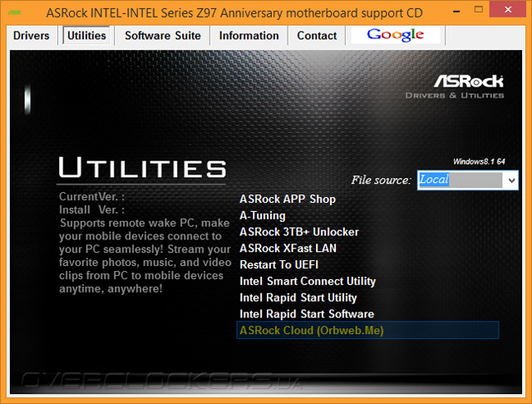Select ASRock Cloud (Orbweb.Me)
532x404 pixels.
(x=367, y=330)
